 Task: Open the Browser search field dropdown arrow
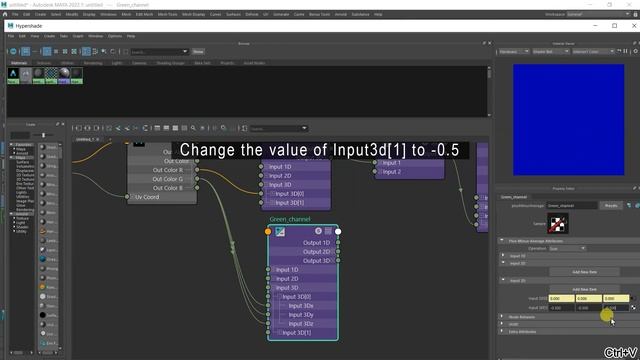(185, 52)
